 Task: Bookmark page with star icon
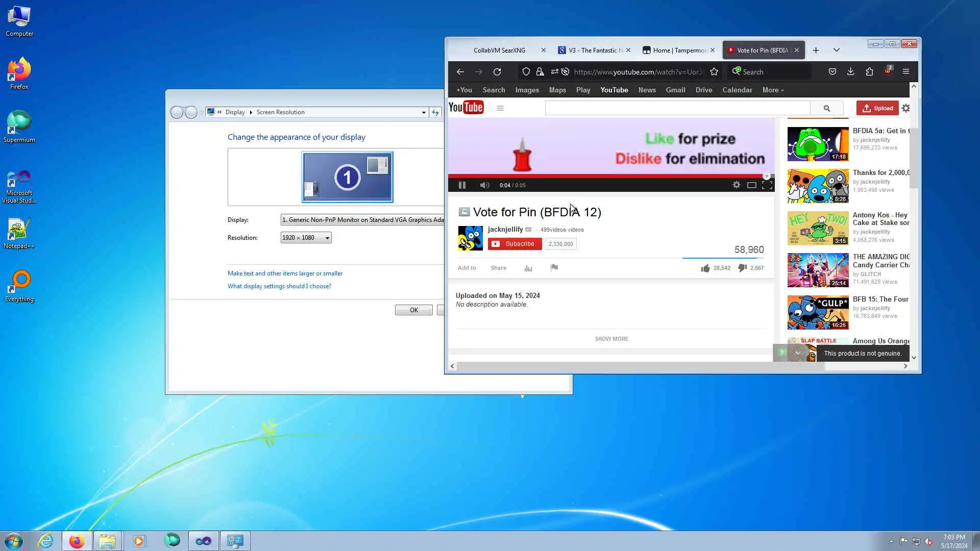point(714,72)
